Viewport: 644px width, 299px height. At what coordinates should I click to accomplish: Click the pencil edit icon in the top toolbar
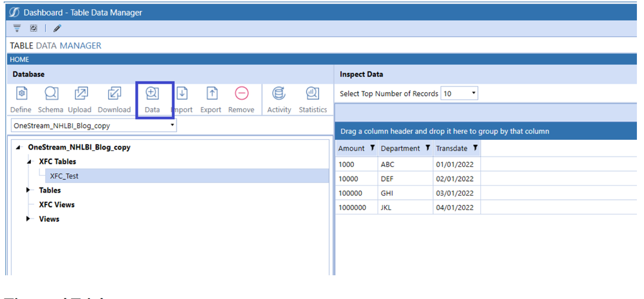pyautogui.click(x=57, y=28)
